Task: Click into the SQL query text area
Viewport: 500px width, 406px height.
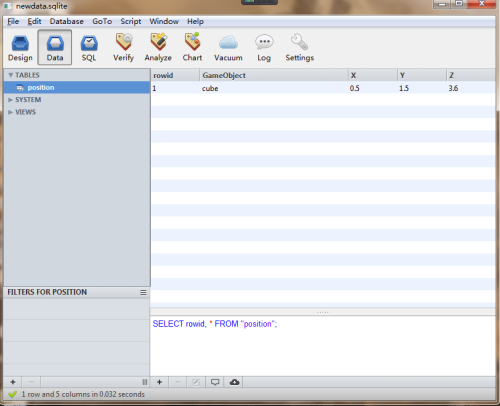Action: [x=323, y=346]
